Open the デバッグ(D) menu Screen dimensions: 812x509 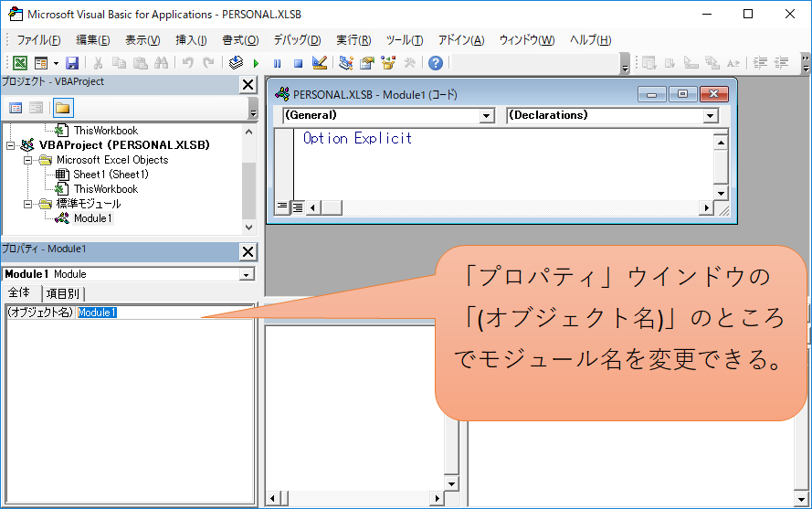pos(297,40)
